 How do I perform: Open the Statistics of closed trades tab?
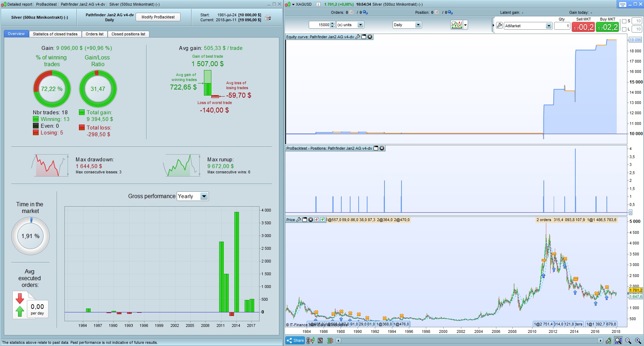(55, 34)
